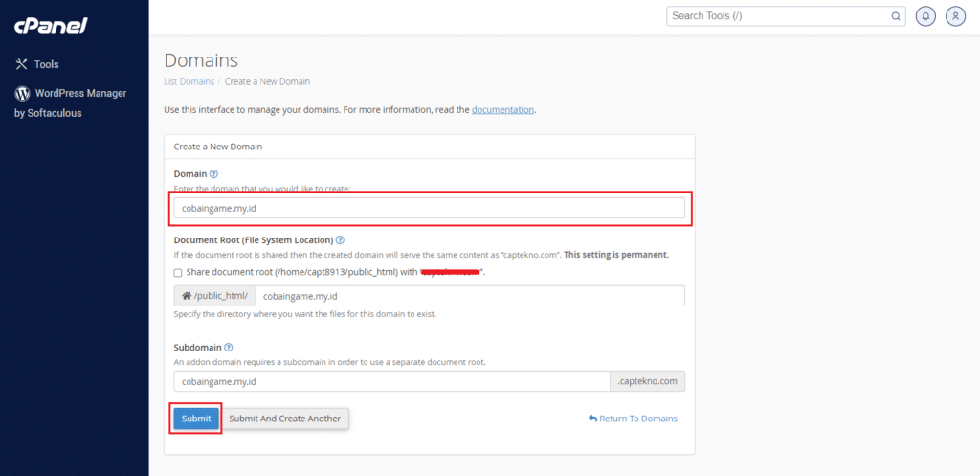Open WordPress Manager by Softaculous
The width and height of the screenshot is (980, 476).
click(x=71, y=103)
